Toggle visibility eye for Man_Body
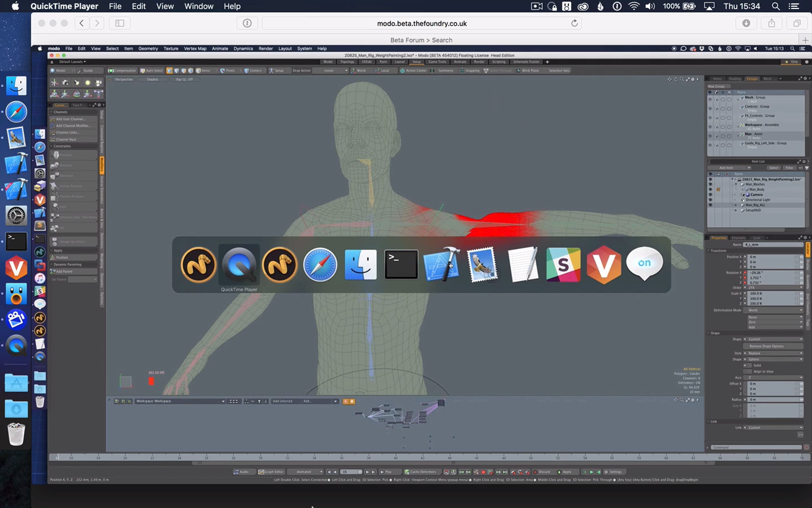Screen dimensions: 812x508 (710, 190)
